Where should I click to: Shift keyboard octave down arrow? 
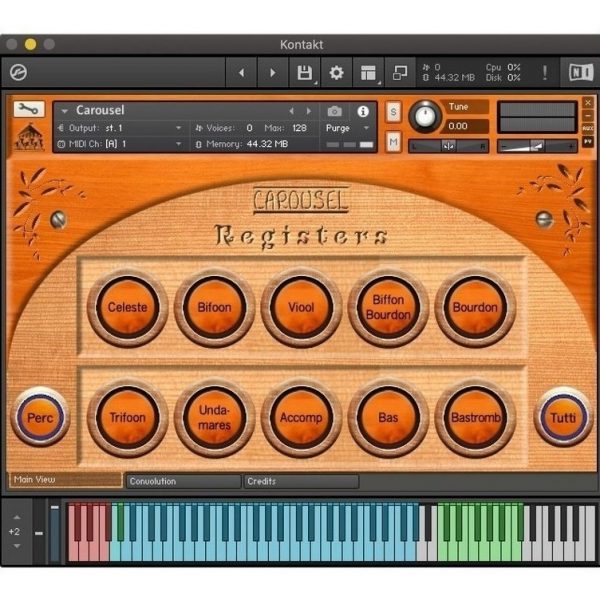(x=17, y=546)
